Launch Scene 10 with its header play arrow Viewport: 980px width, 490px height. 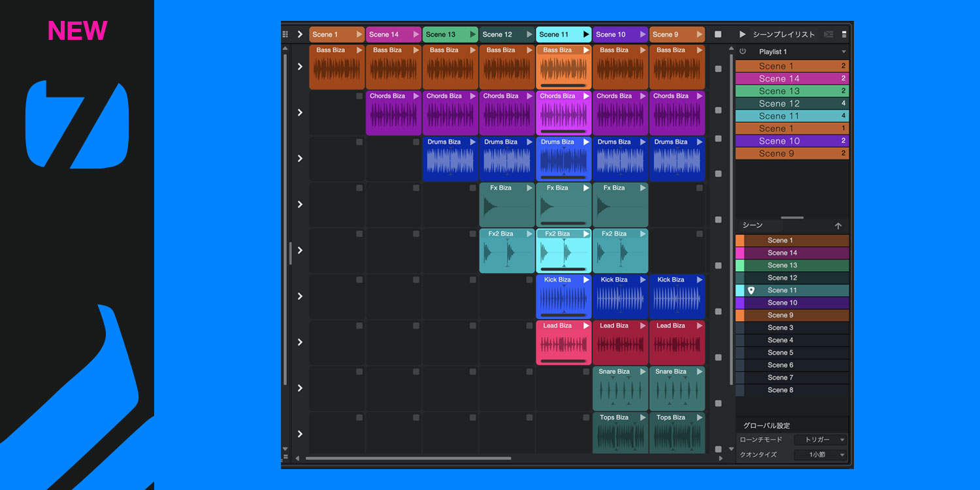pyautogui.click(x=643, y=35)
